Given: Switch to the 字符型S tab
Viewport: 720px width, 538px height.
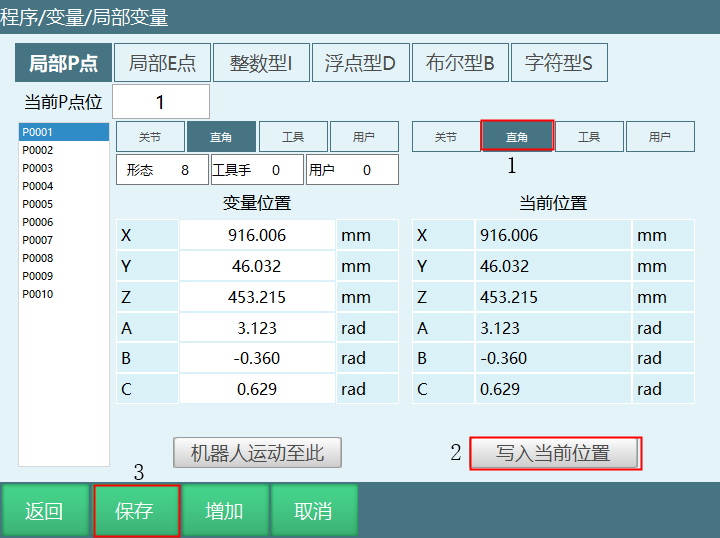Looking at the screenshot, I should click(x=559, y=63).
